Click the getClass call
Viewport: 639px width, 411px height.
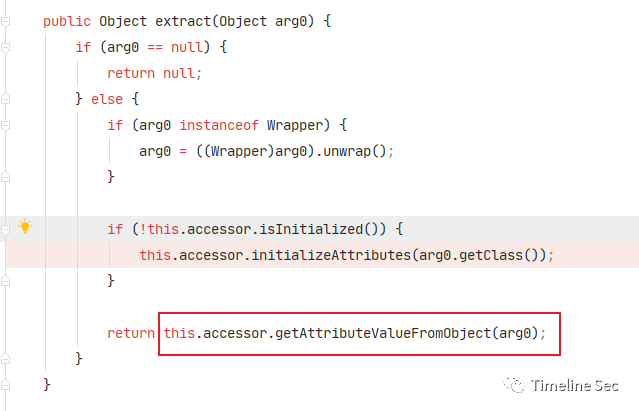(491, 255)
